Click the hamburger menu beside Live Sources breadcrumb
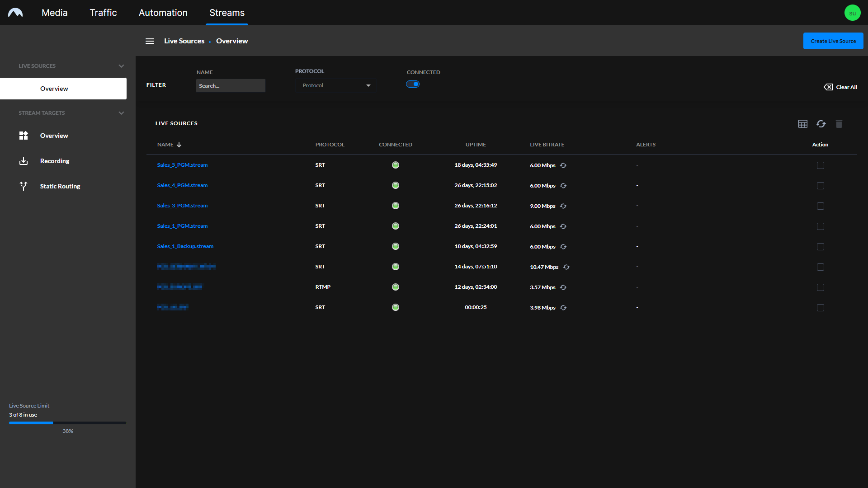868x488 pixels. pos(150,41)
